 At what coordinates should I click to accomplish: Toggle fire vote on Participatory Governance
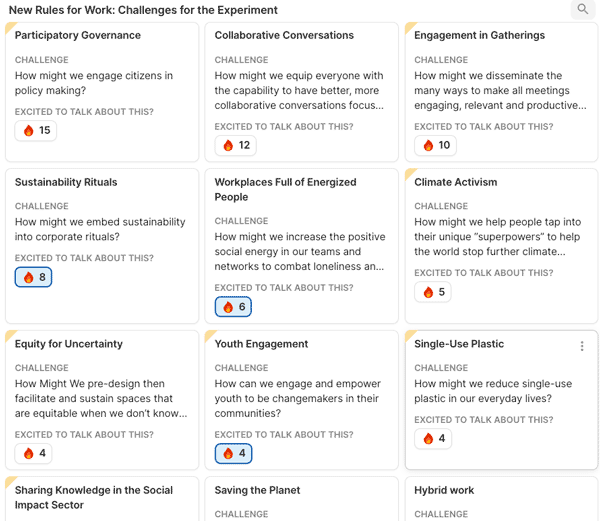pos(36,131)
